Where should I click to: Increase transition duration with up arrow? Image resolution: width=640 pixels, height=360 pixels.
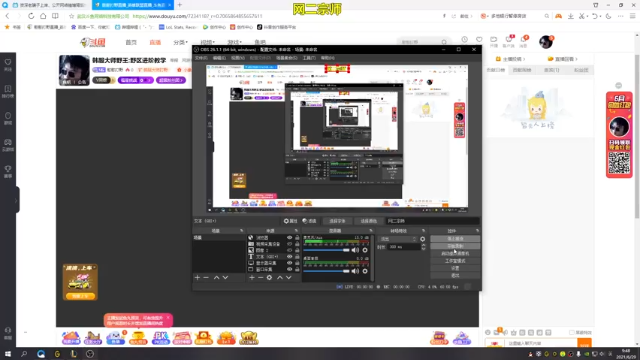pyautogui.click(x=423, y=245)
